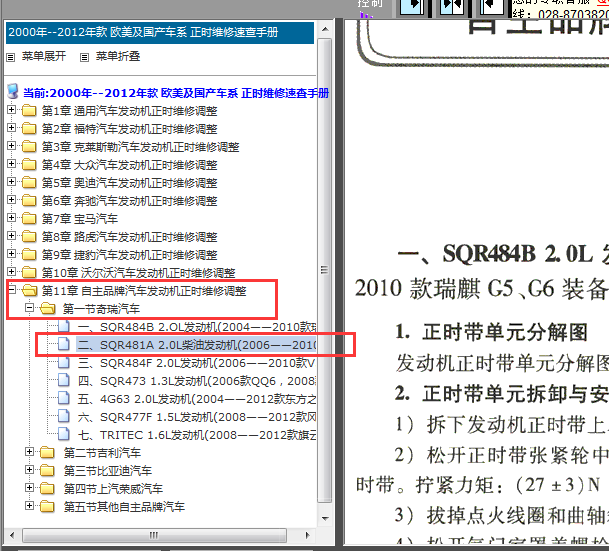Click the folder icon of 第9章 捷豹汽车
This screenshot has width=609, height=551.
pos(29,255)
